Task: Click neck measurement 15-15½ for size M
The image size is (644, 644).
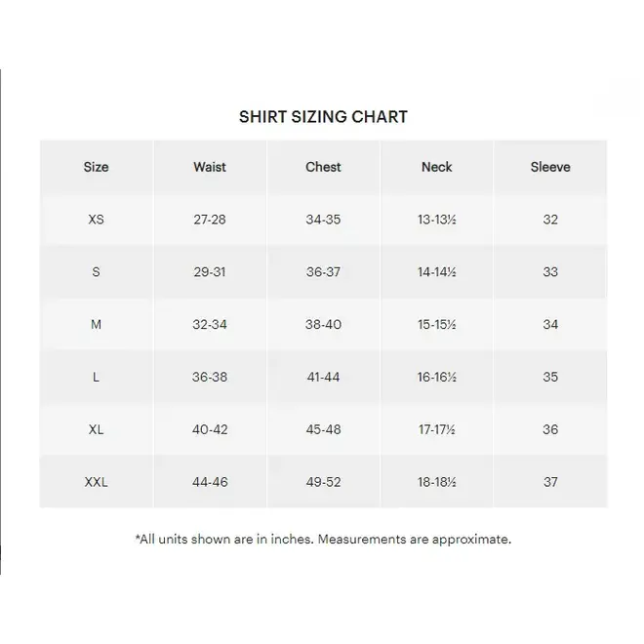Action: click(437, 325)
